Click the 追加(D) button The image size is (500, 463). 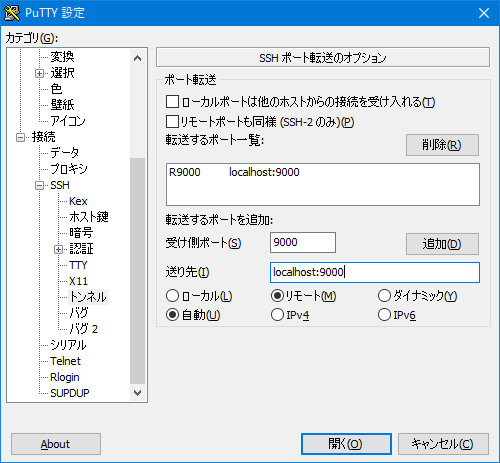point(442,244)
